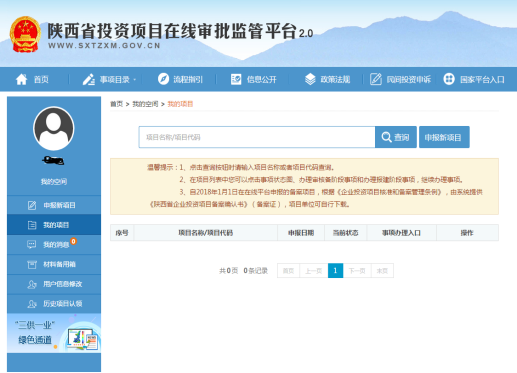Image resolution: width=517 pixels, height=373 pixels.
Task: Select 我的项目 in the left sidebar
Action: coord(54,225)
